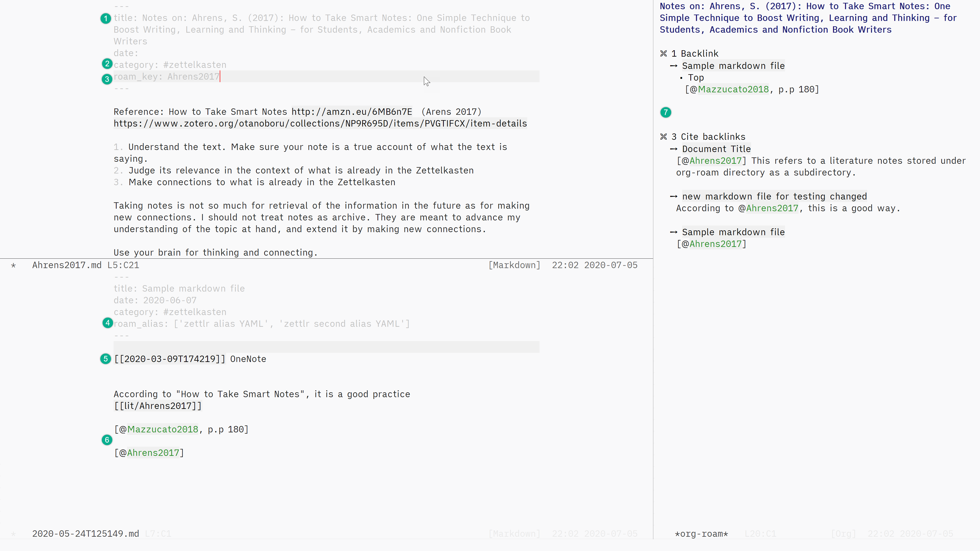Follow the amzn.eu URL link
The image size is (980, 551).
pos(351,112)
